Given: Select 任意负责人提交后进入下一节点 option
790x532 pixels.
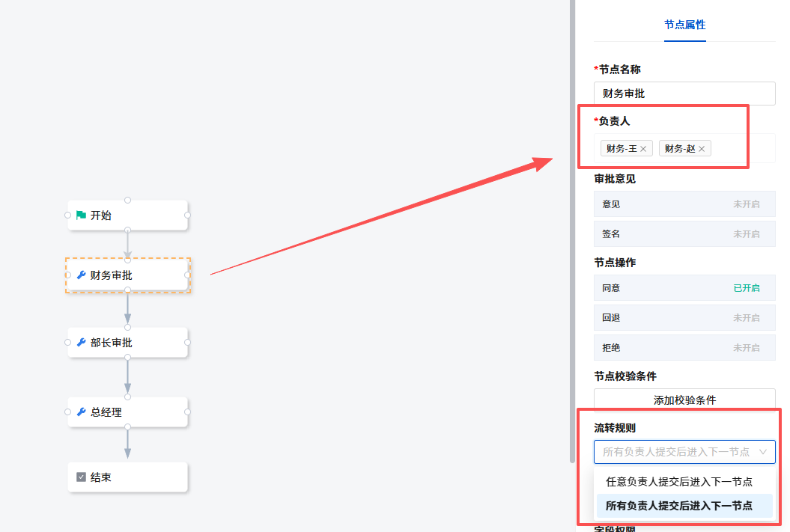Looking at the screenshot, I should point(678,482).
